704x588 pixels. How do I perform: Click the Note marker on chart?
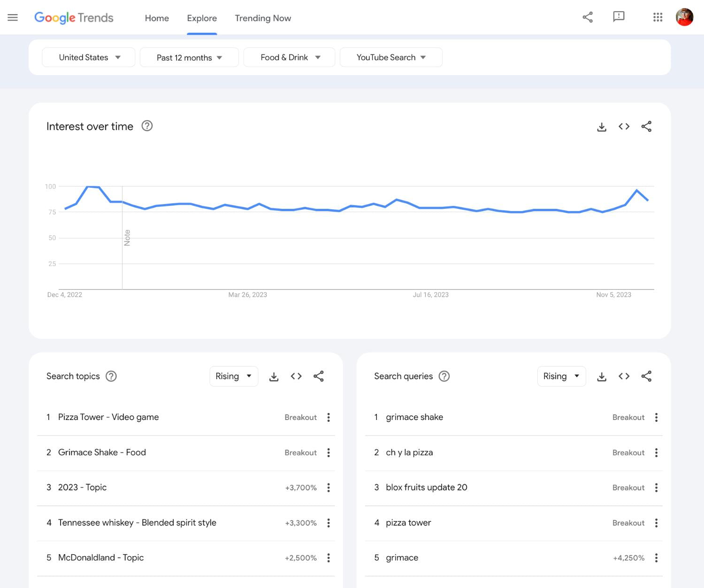127,238
